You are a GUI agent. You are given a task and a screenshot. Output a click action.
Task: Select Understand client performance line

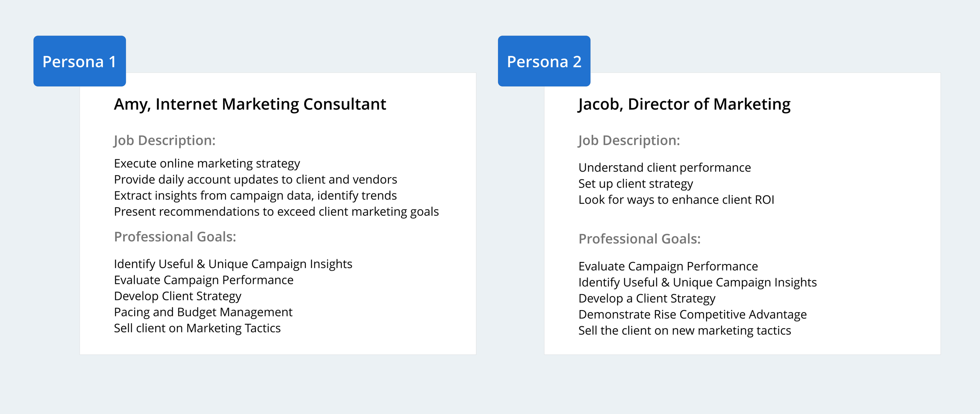click(x=665, y=168)
